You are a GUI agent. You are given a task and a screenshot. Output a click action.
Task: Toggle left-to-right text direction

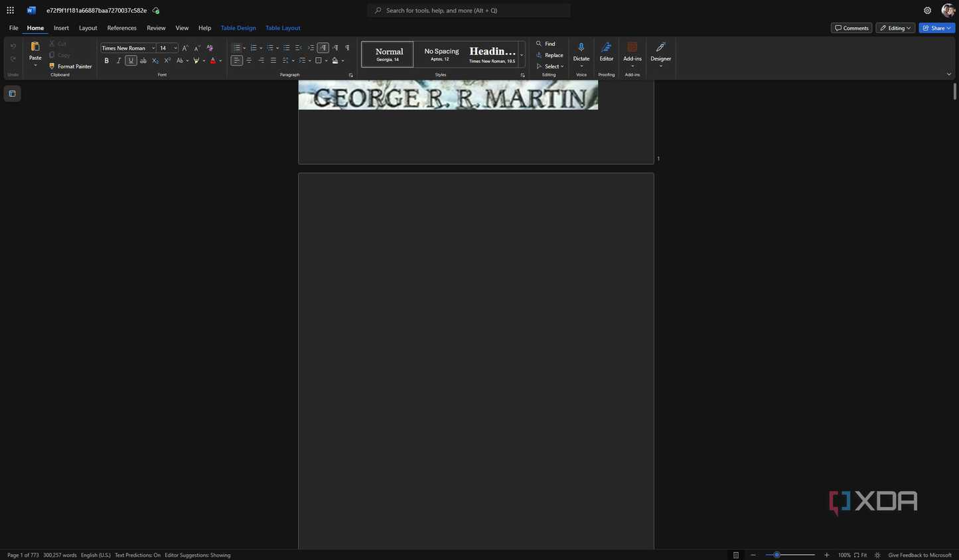[323, 48]
